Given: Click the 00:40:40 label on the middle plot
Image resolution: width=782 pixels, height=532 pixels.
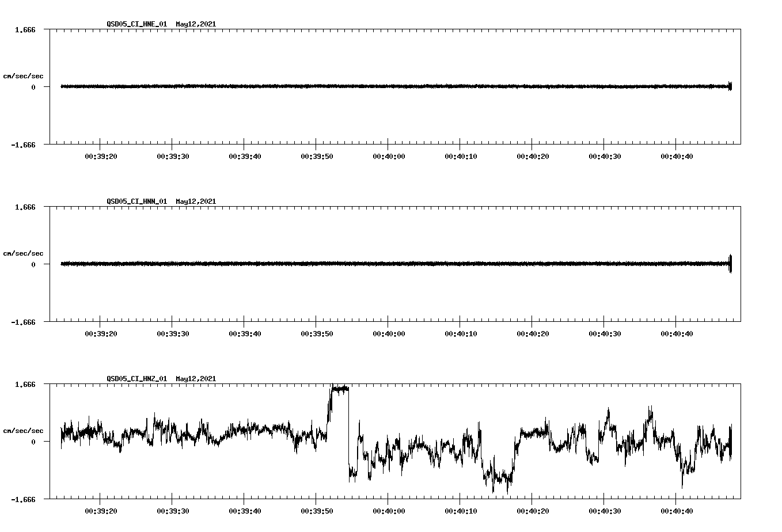Looking at the screenshot, I should tap(677, 333).
